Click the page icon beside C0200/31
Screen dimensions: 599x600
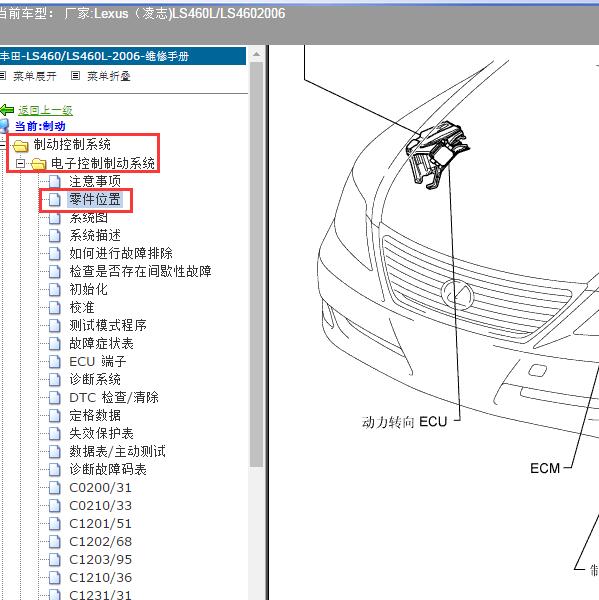point(55,487)
